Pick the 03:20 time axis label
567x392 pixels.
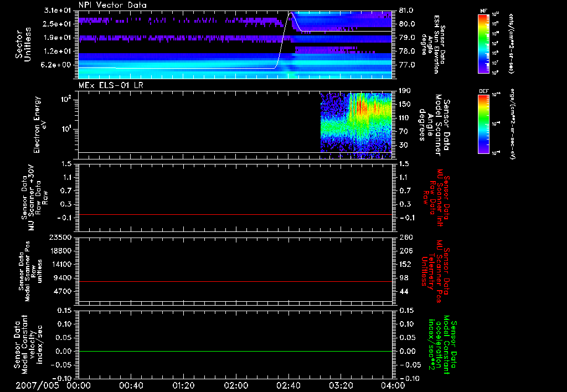[x=341, y=386]
